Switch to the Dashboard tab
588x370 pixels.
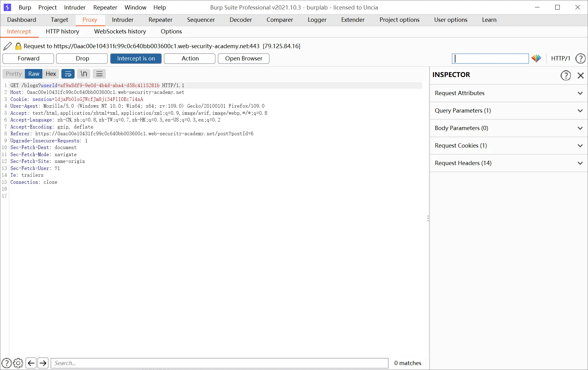pyautogui.click(x=21, y=20)
